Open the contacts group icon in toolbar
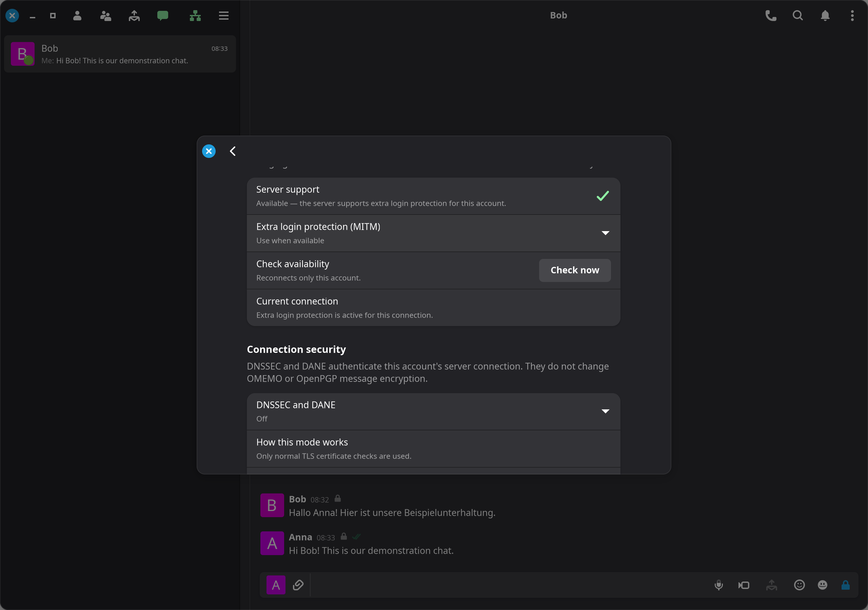Image resolution: width=868 pixels, height=610 pixels. (x=105, y=16)
